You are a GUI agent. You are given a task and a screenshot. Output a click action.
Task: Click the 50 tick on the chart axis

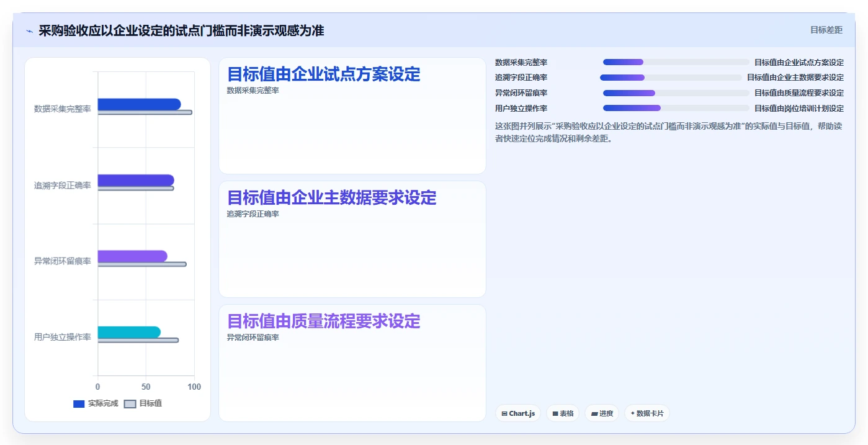[146, 387]
